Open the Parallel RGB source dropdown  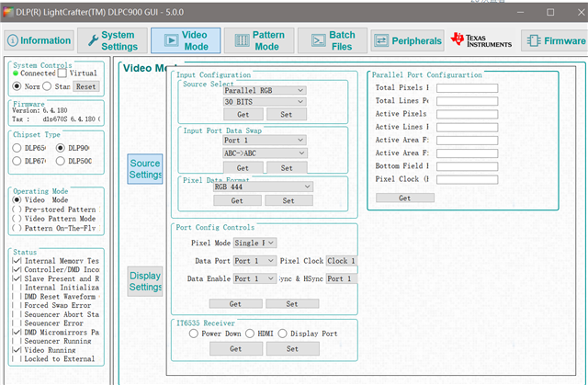click(x=265, y=90)
